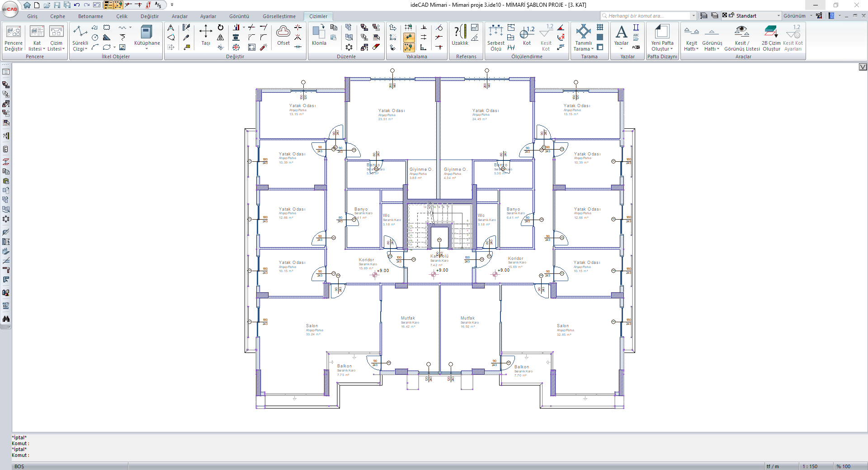The image size is (868, 470).
Task: Click the eraser icon in Düzenle group
Action: pyautogui.click(x=376, y=47)
